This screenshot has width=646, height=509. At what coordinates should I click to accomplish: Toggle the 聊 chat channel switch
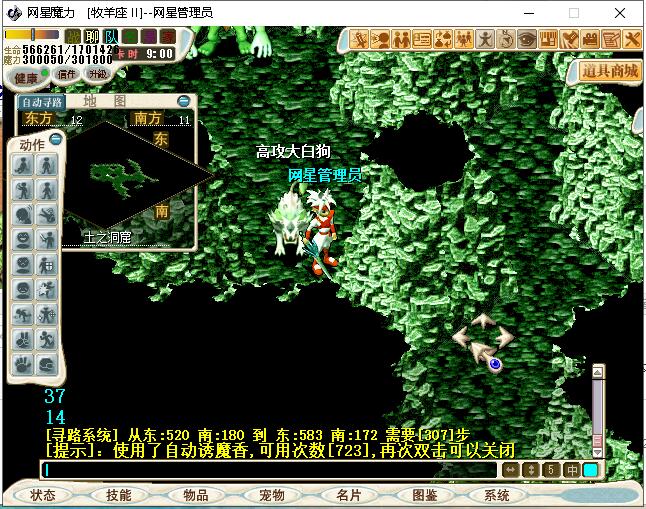91,37
